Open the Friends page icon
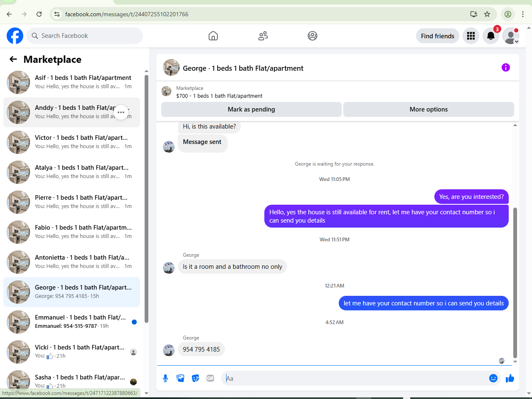532x399 pixels. (x=263, y=36)
